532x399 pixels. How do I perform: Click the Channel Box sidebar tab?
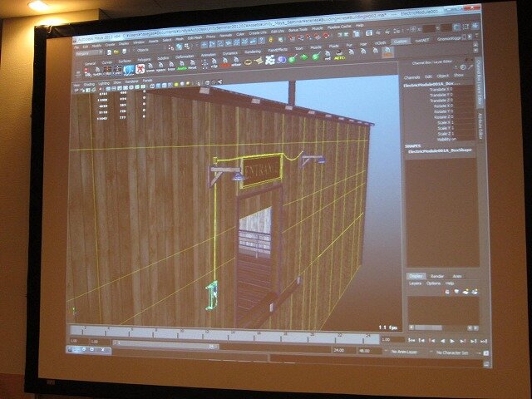pos(479,81)
